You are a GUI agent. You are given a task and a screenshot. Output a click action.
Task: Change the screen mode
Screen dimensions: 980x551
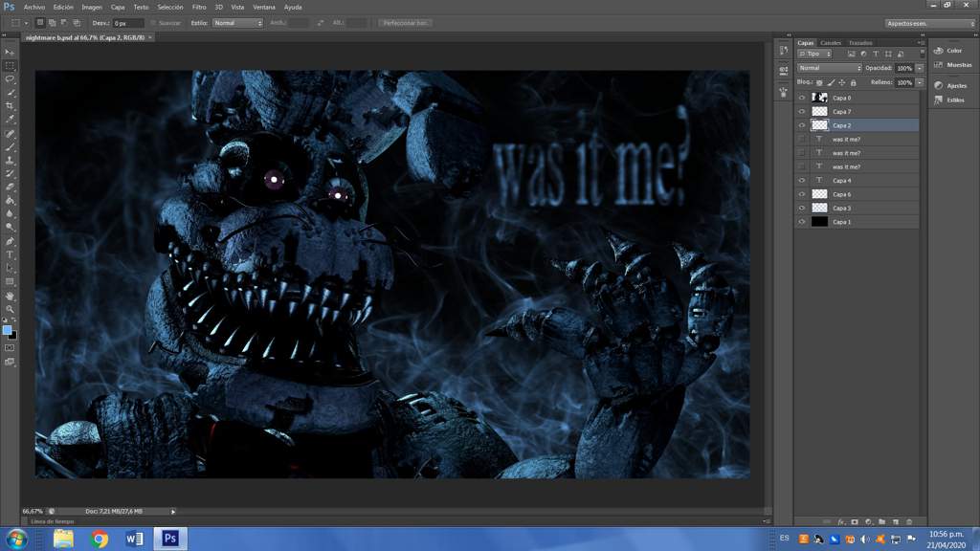click(10, 362)
